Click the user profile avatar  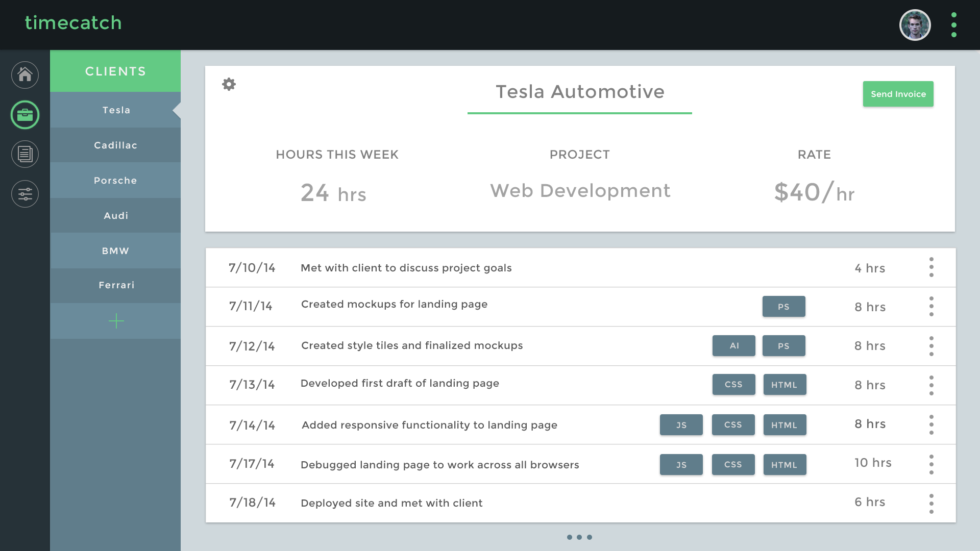tap(915, 24)
